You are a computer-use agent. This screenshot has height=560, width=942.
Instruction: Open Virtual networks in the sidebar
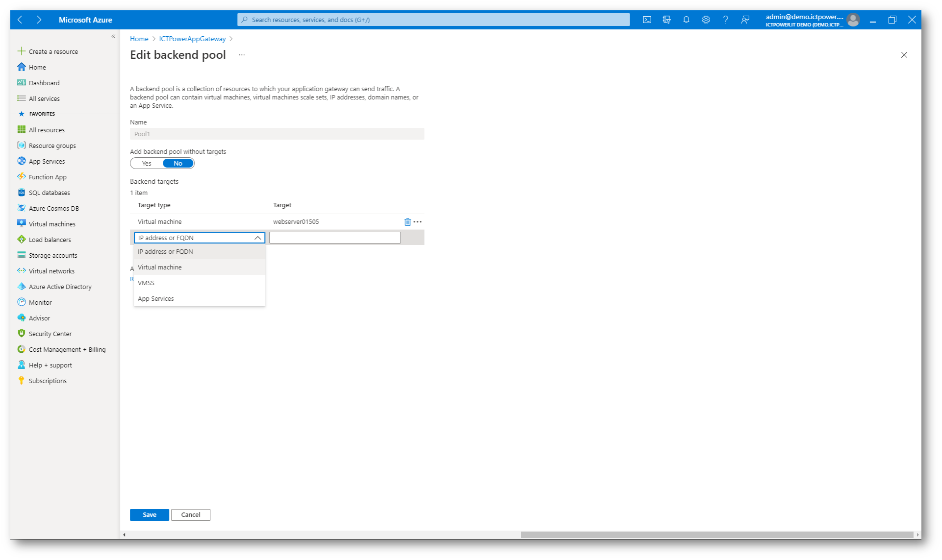[x=51, y=271]
